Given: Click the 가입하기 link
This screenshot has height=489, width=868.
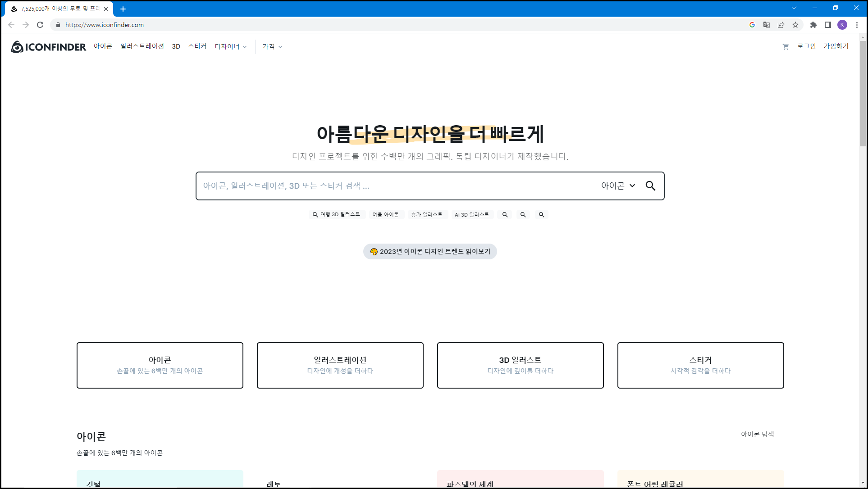Looking at the screenshot, I should click(836, 46).
